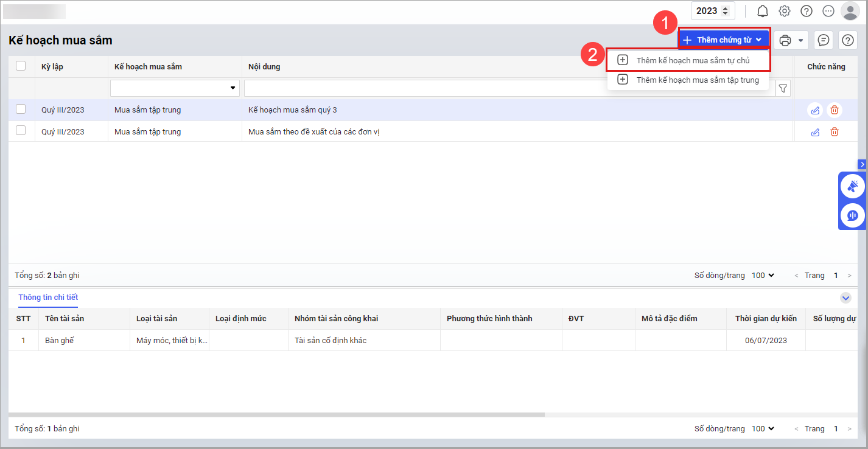Click the 'Nội dung' filter text field
The width and height of the screenshot is (868, 449).
pos(426,89)
